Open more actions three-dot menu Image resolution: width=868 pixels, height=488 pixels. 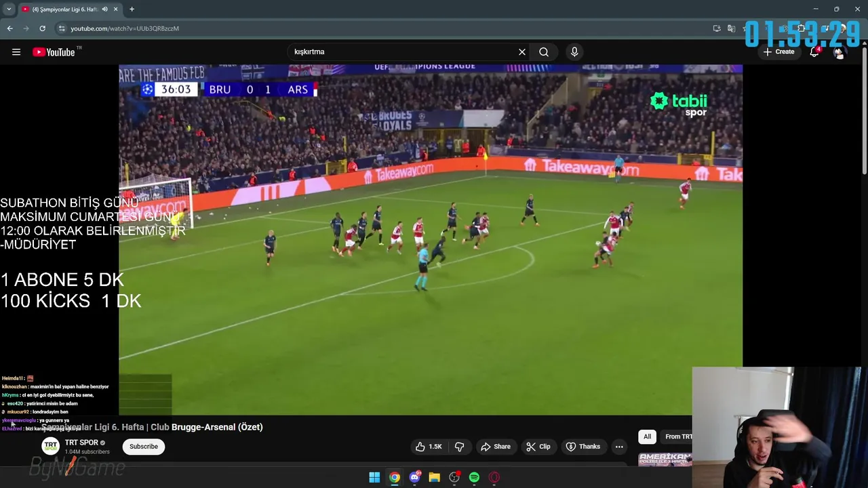tap(619, 447)
